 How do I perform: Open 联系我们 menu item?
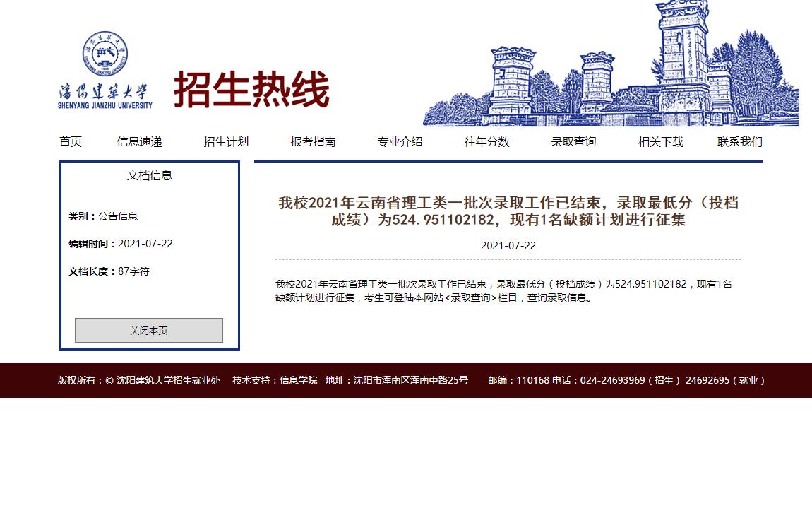739,141
